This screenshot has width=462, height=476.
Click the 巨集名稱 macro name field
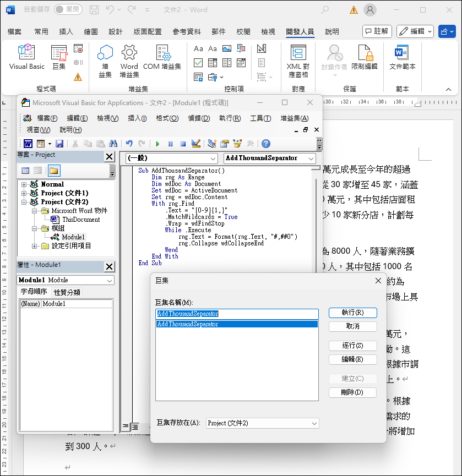(x=237, y=314)
